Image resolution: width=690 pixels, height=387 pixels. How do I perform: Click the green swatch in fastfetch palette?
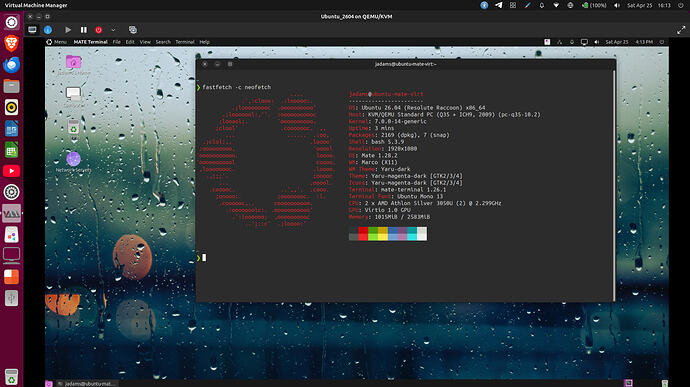click(373, 233)
